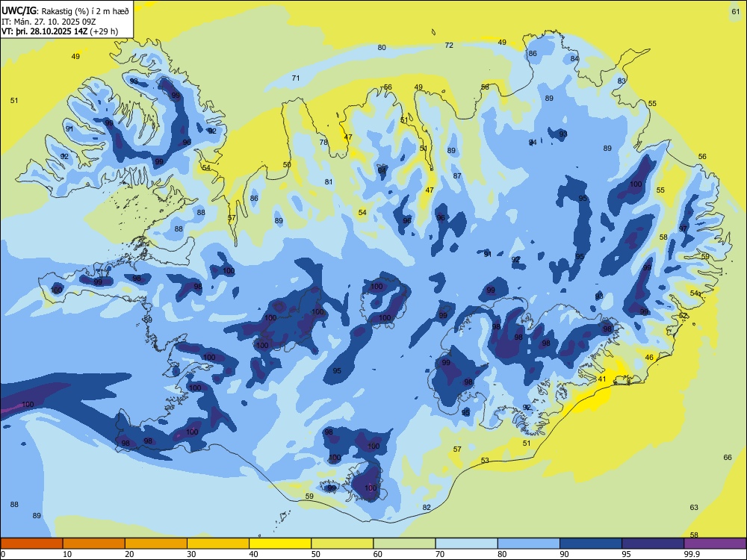Click the map title 'UWC/IG: Rakastig (%) í 2 m hæð'

click(x=65, y=10)
